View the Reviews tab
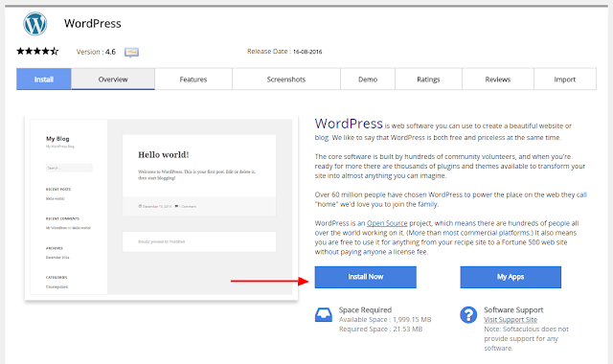613x364 pixels. (x=498, y=79)
